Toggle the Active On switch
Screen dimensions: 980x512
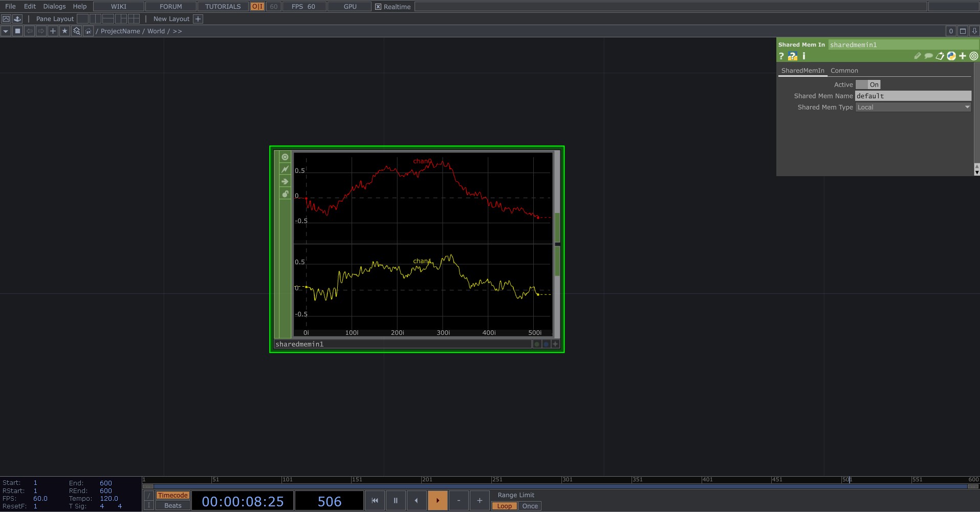click(868, 85)
